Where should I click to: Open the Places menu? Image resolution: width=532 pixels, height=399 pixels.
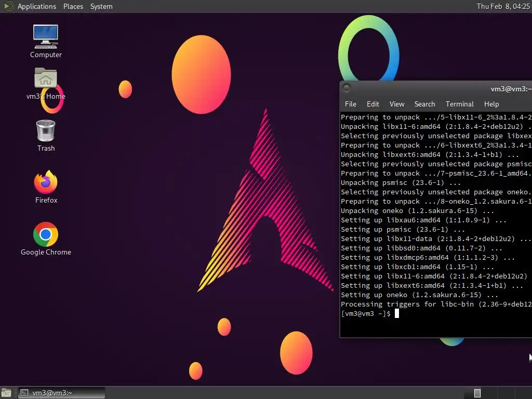[73, 6]
